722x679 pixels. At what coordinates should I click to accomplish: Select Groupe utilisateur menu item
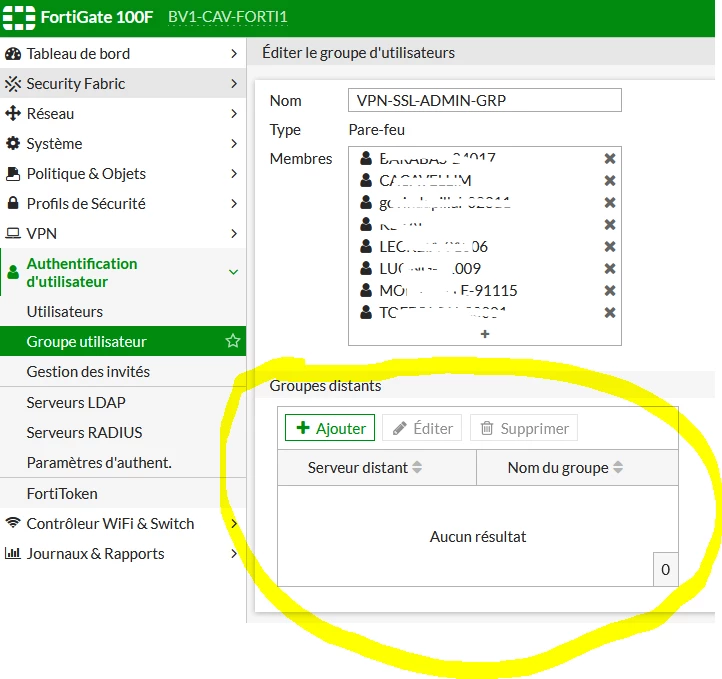pos(123,341)
